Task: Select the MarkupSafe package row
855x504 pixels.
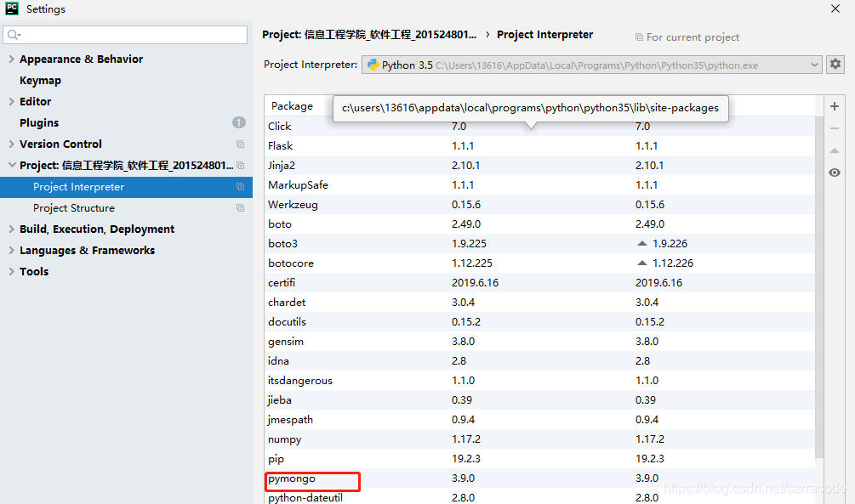Action: pyautogui.click(x=540, y=185)
